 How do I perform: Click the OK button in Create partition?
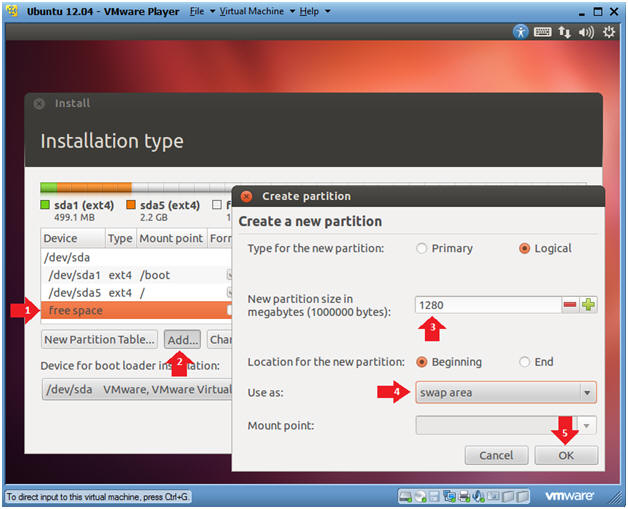[566, 455]
